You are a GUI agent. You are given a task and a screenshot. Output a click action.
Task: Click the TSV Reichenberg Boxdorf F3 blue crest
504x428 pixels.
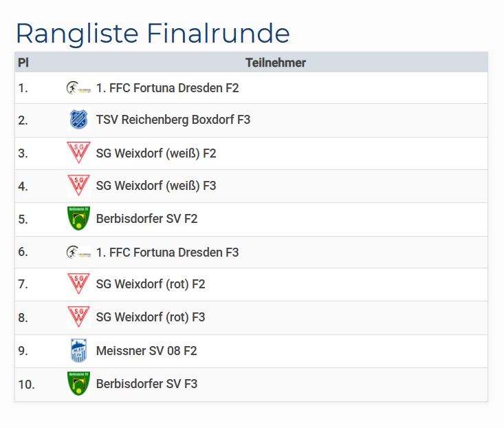(x=78, y=120)
